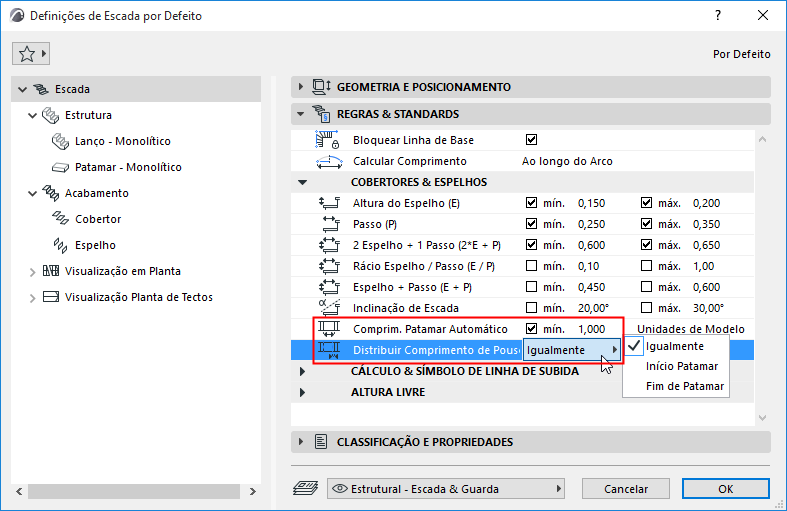This screenshot has width=787, height=511.
Task: Click the Inclinação de Escada icon
Action: [x=329, y=308]
